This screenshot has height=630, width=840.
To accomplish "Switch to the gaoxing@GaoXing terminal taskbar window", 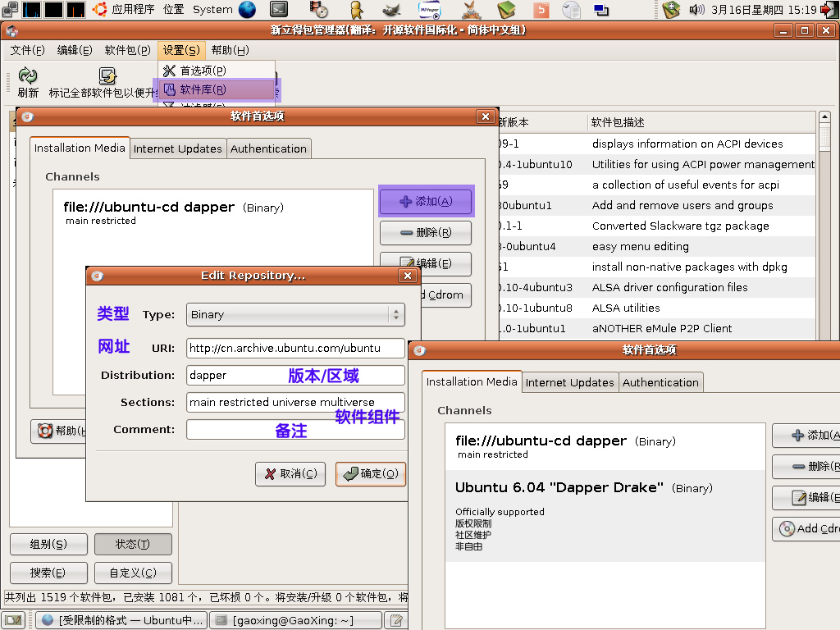I will (x=295, y=620).
